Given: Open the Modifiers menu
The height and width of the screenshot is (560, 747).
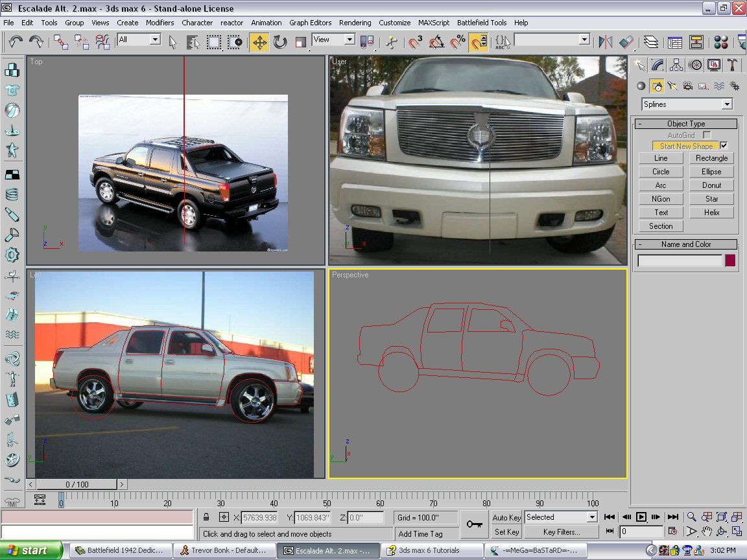Looking at the screenshot, I should (x=160, y=23).
